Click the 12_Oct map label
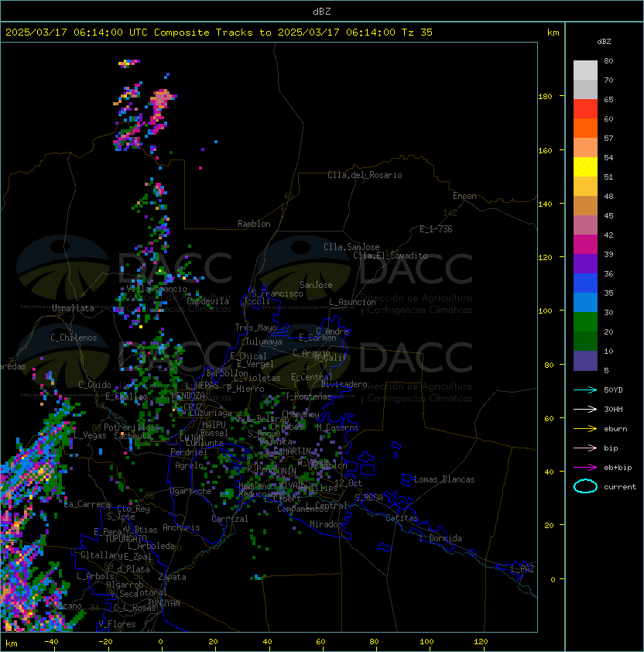Screen dimensions: 644x652 coord(348,483)
